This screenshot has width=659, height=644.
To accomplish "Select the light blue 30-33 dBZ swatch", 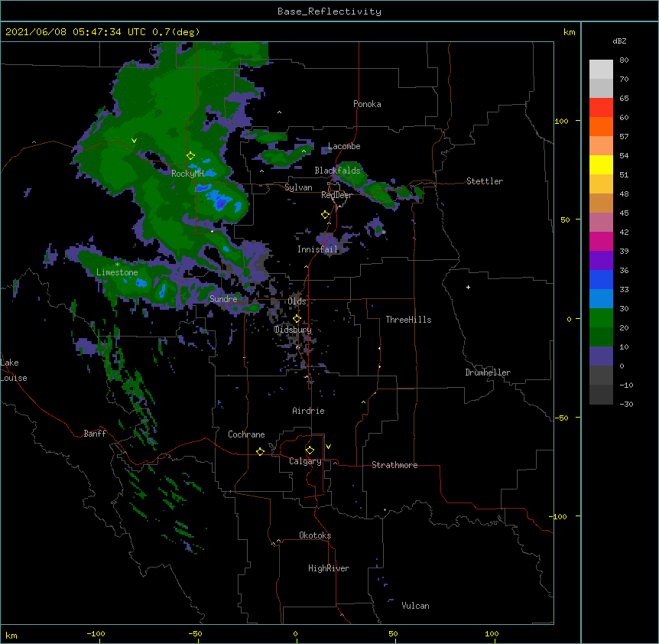I will [x=601, y=298].
